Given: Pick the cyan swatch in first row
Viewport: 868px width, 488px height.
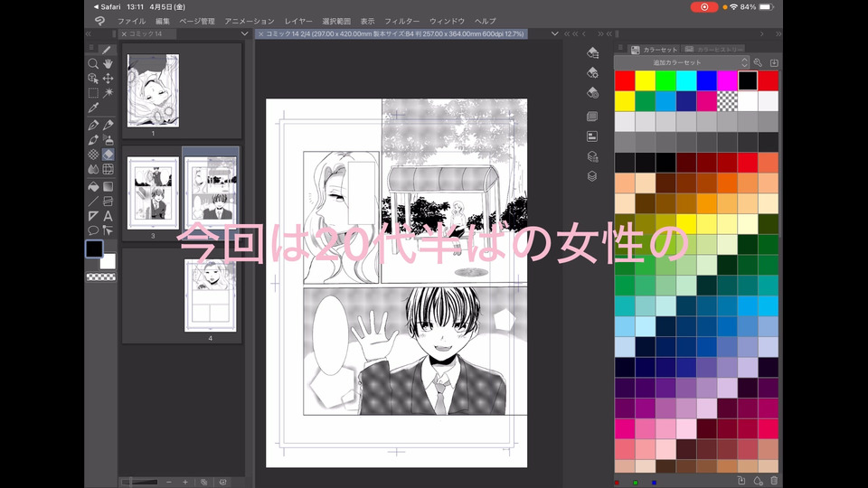Looking at the screenshot, I should pyautogui.click(x=686, y=80).
